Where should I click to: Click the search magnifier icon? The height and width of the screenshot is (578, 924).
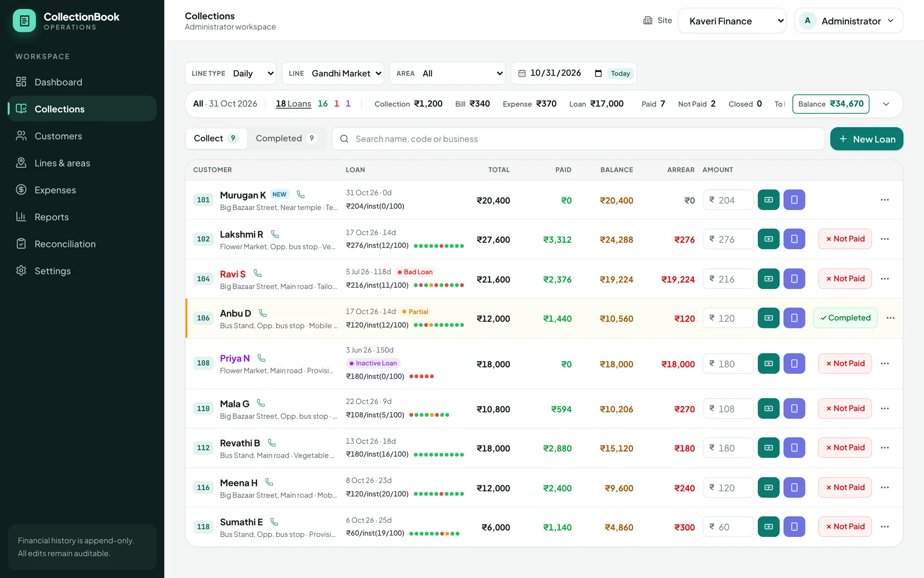[x=344, y=139]
